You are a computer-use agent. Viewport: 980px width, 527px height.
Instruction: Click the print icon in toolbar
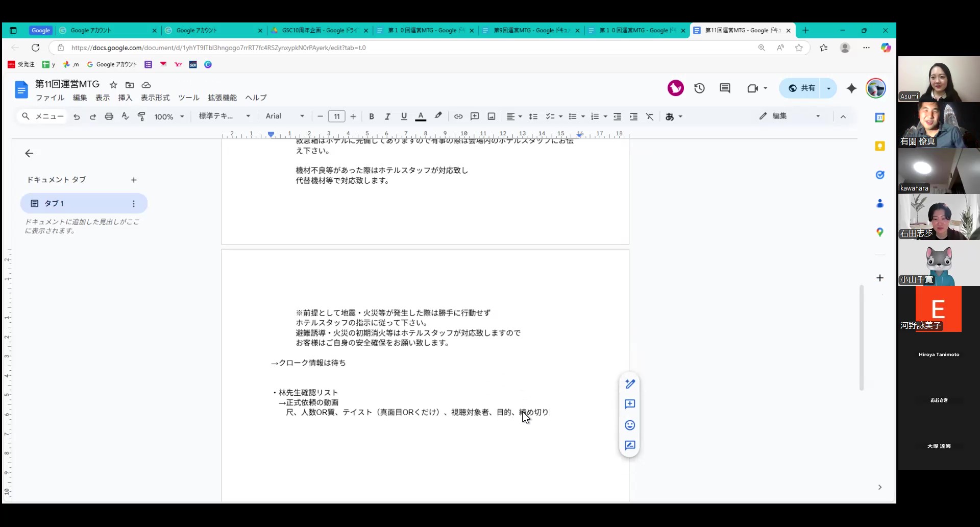point(109,116)
